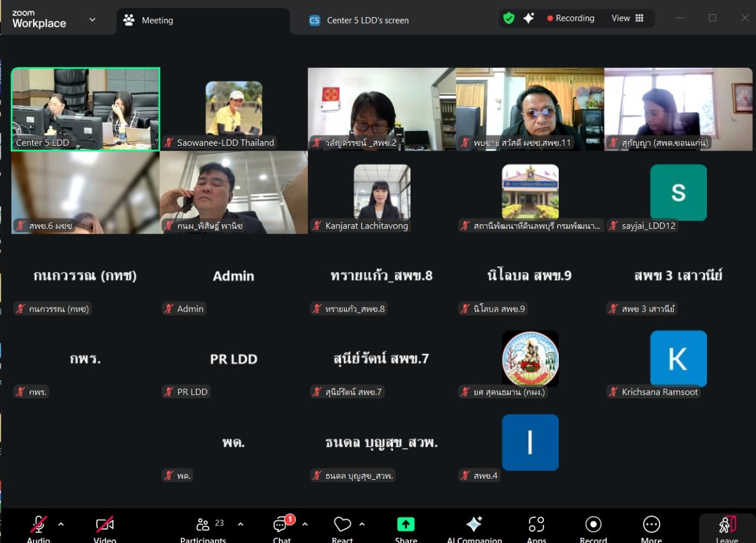Click the Record icon in toolbar
The height and width of the screenshot is (543, 756).
coord(593,525)
